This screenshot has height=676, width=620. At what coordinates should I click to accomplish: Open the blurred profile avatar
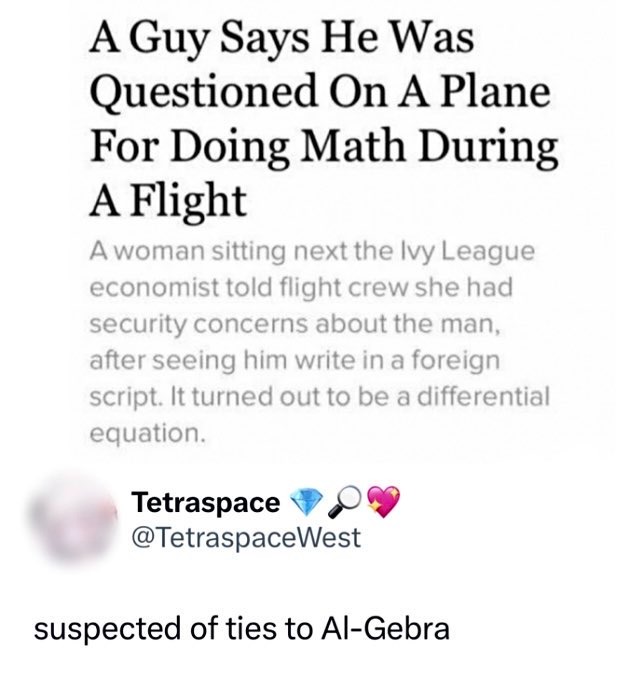pos(72,519)
